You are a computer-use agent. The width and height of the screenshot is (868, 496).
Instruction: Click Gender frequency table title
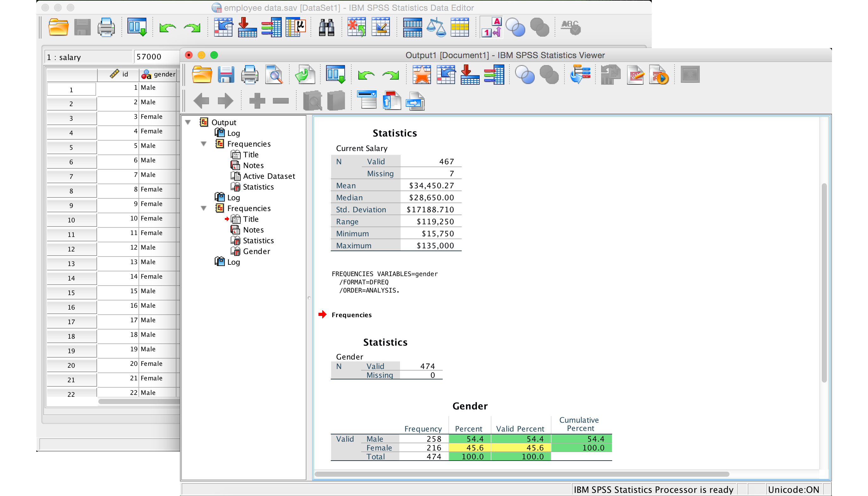[470, 406]
